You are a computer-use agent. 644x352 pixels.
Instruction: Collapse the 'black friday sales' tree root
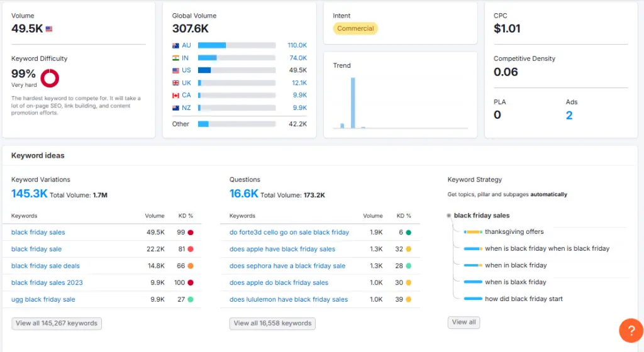coord(449,216)
